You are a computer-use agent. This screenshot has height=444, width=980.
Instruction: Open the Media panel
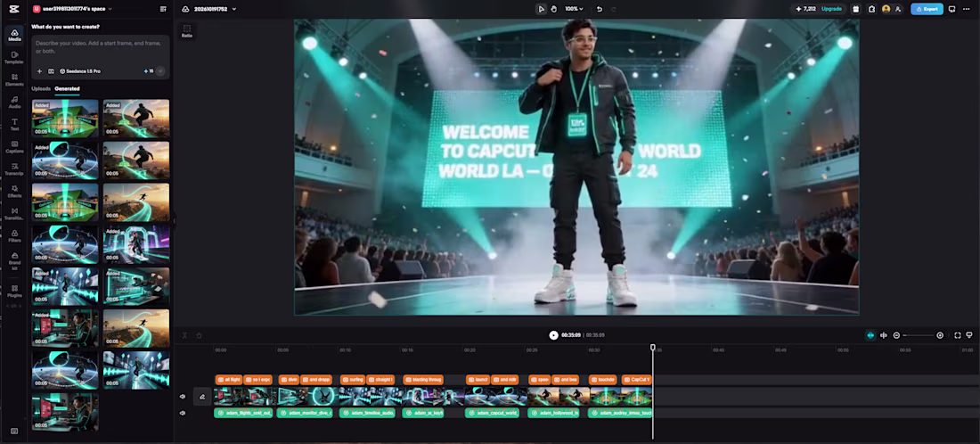click(x=14, y=35)
